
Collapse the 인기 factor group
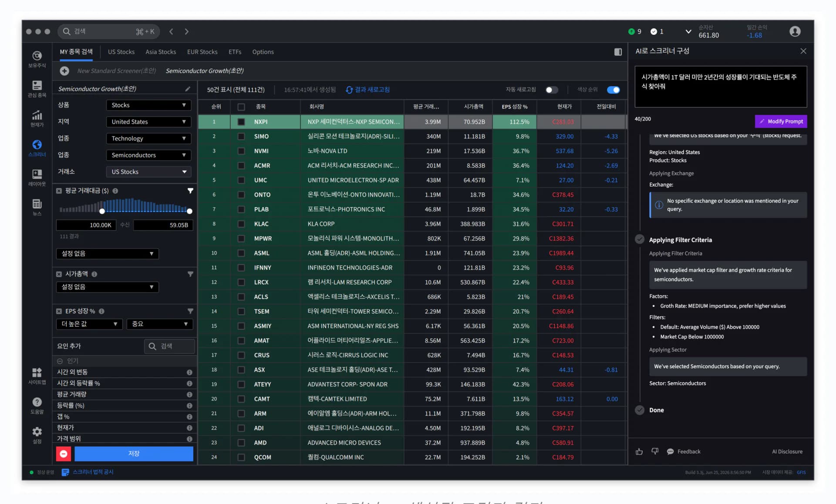coord(60,361)
